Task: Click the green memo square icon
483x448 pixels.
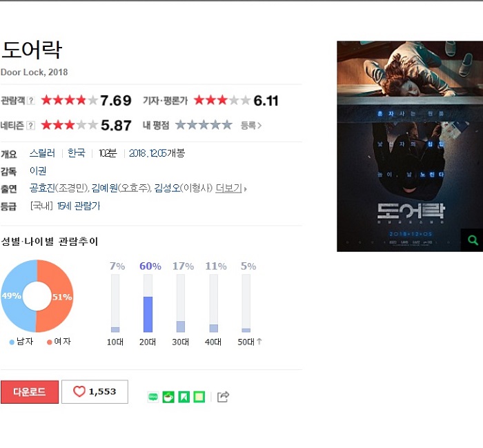Action: (x=199, y=397)
